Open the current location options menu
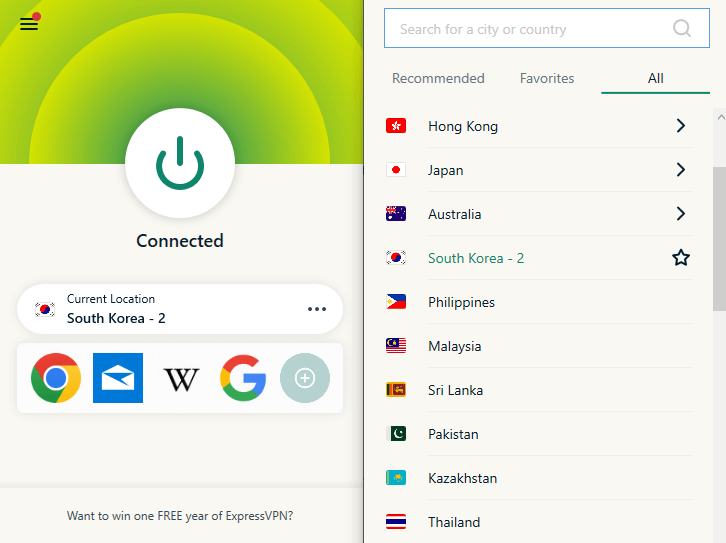 tap(317, 309)
